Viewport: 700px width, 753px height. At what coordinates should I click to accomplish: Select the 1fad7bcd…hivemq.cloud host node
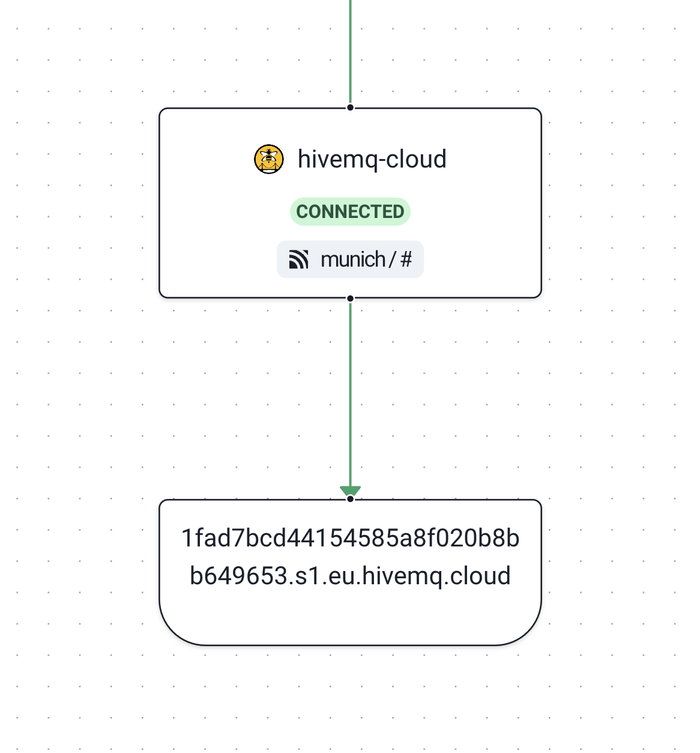pos(350,572)
